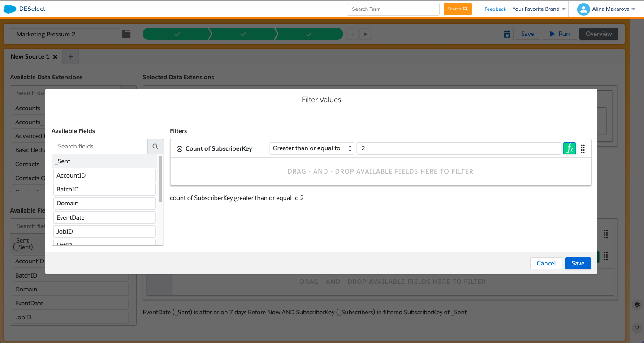Click the schedule calendar icon

click(507, 34)
